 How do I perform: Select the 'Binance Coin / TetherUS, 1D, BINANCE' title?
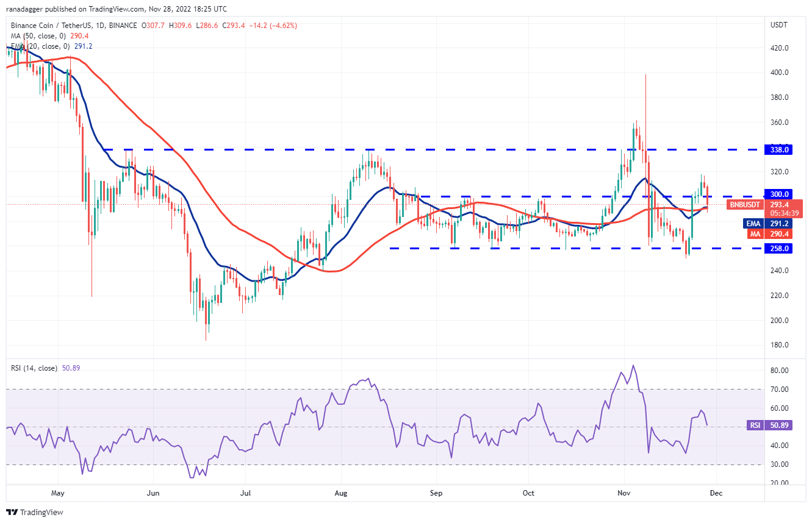pyautogui.click(x=73, y=26)
